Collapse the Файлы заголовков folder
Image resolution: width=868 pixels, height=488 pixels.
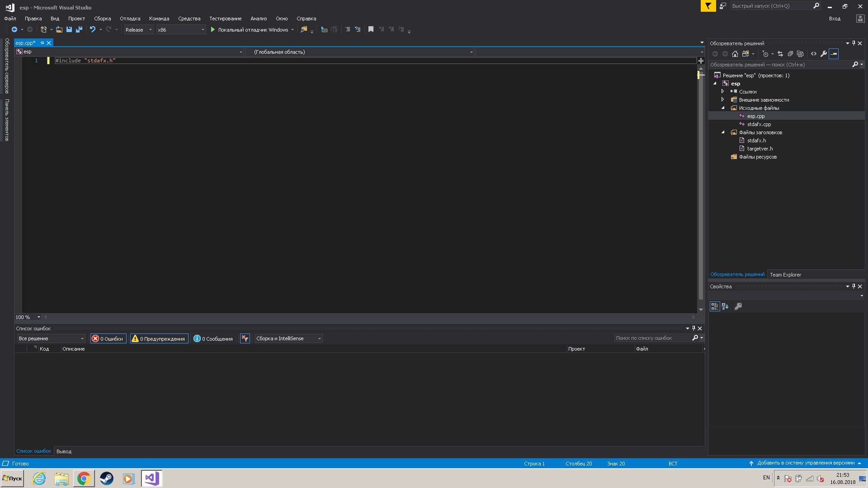722,132
